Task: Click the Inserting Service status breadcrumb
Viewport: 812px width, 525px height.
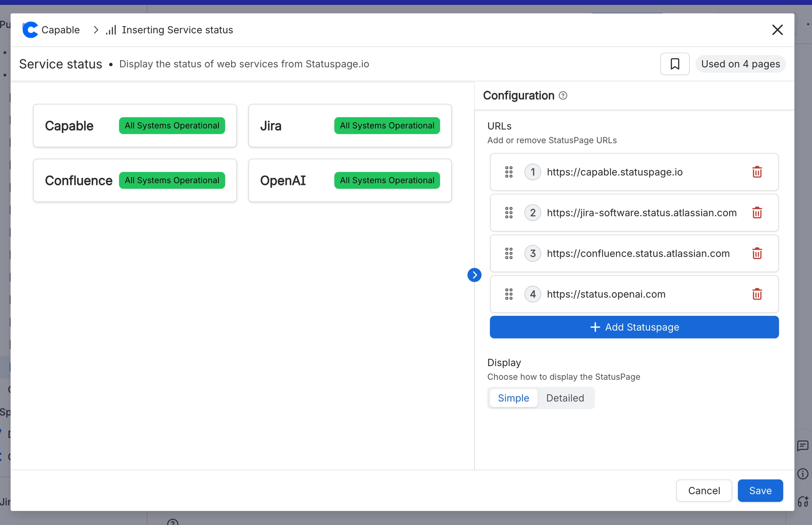Action: tap(178, 30)
